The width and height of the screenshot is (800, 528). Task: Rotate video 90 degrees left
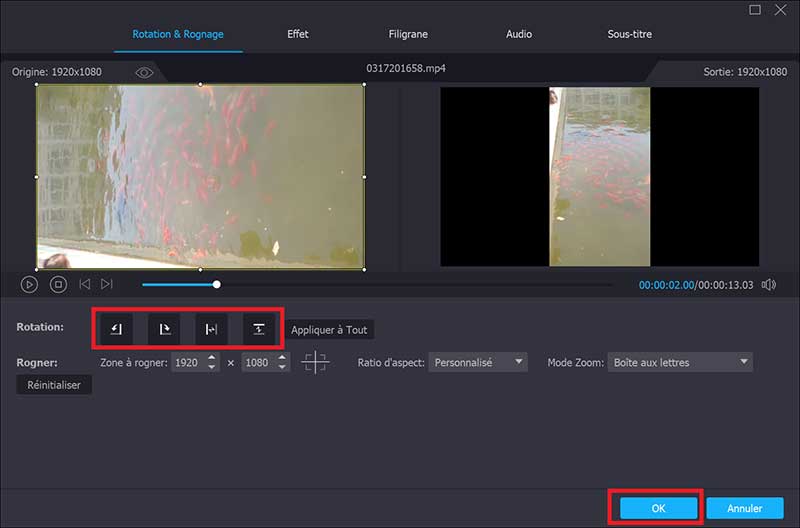pyautogui.click(x=117, y=329)
